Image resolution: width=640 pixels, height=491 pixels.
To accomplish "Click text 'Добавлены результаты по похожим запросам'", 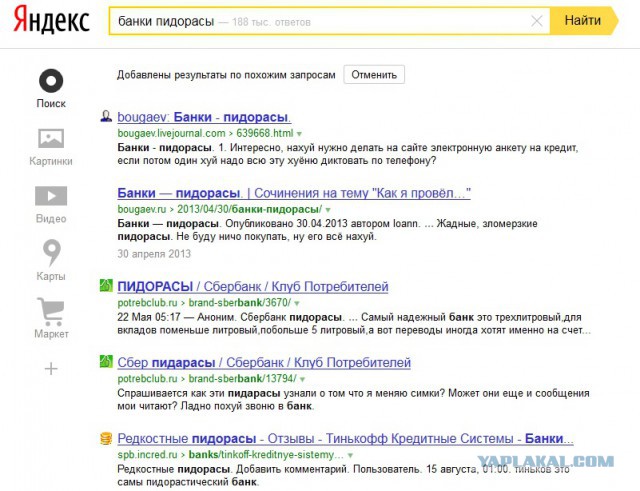I will [226, 75].
